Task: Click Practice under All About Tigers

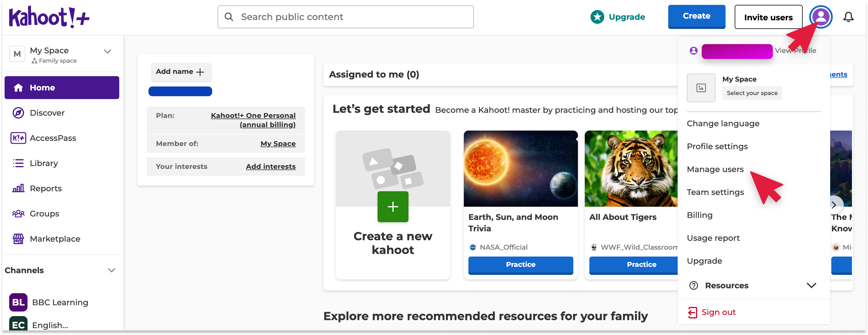Action: [633, 265]
